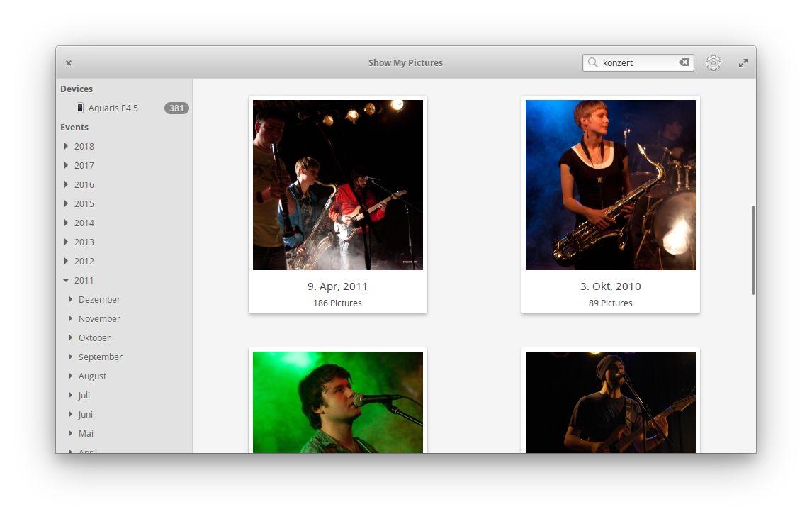812x519 pixels.
Task: Click the vertical scrollbar handle
Action: click(753, 250)
